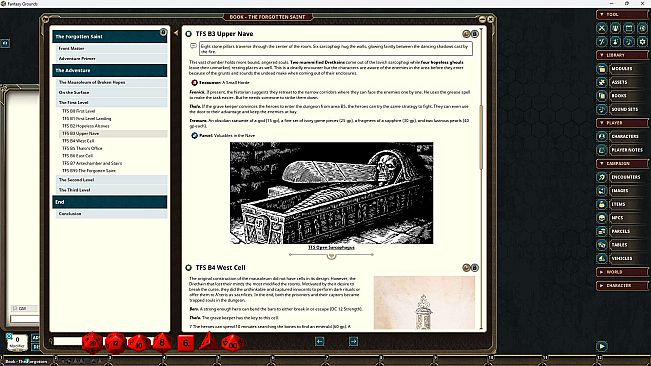Open the Options gear tool icon
651x366 pixels.
coord(642,41)
